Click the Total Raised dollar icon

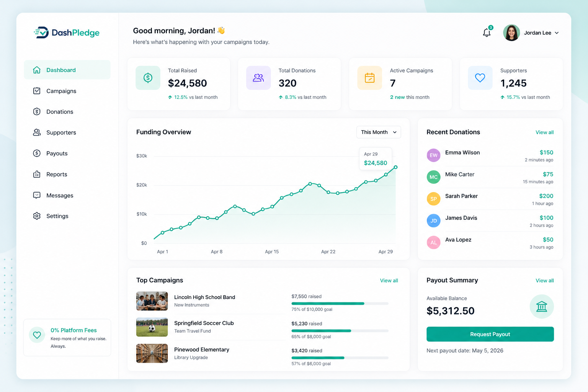click(148, 78)
